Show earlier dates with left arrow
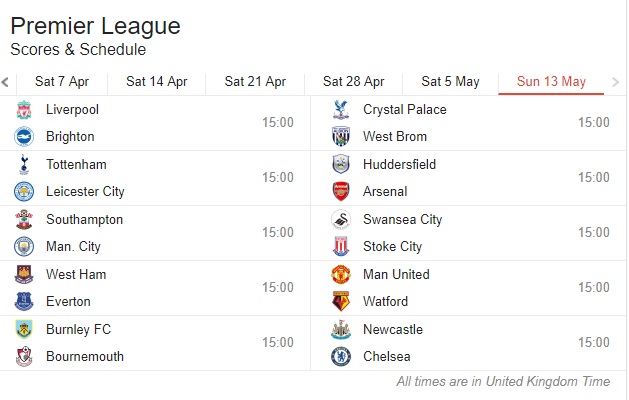 (x=6, y=82)
